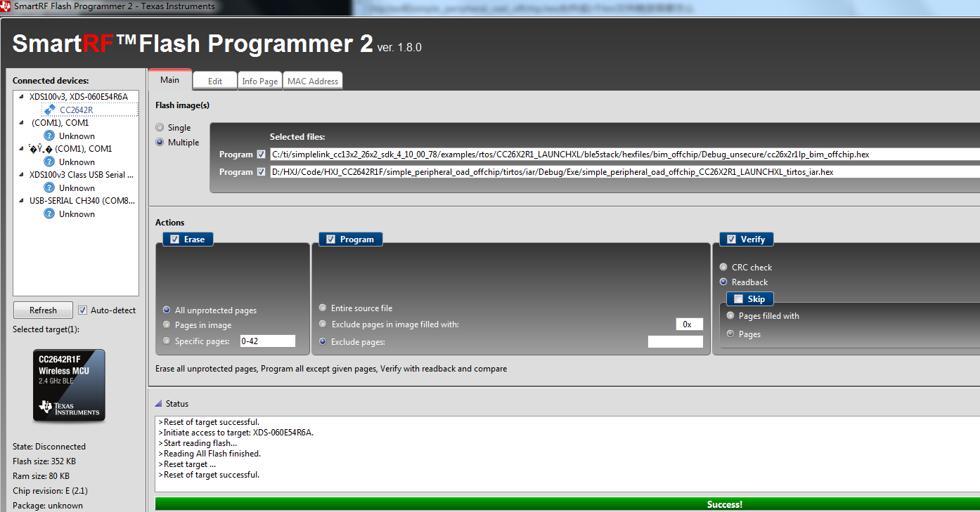Click the Unknown icon under USB-SERIAL CH340
Image resolution: width=980 pixels, height=512 pixels.
pos(49,214)
